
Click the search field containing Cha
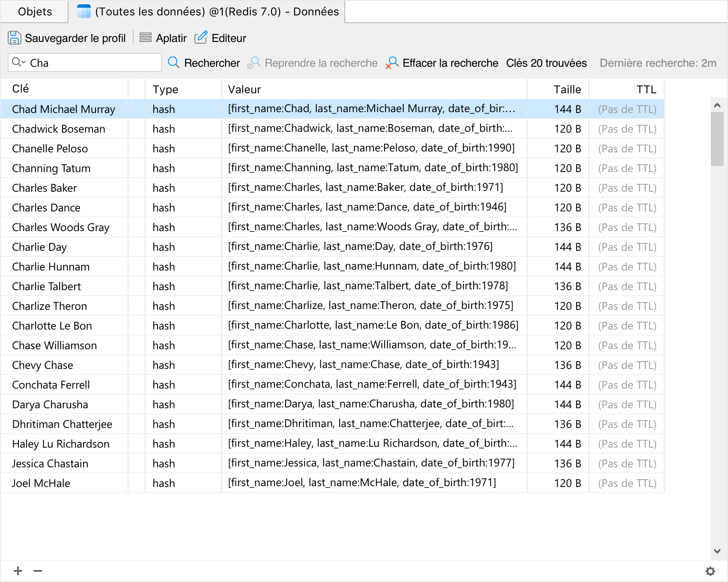coord(92,63)
